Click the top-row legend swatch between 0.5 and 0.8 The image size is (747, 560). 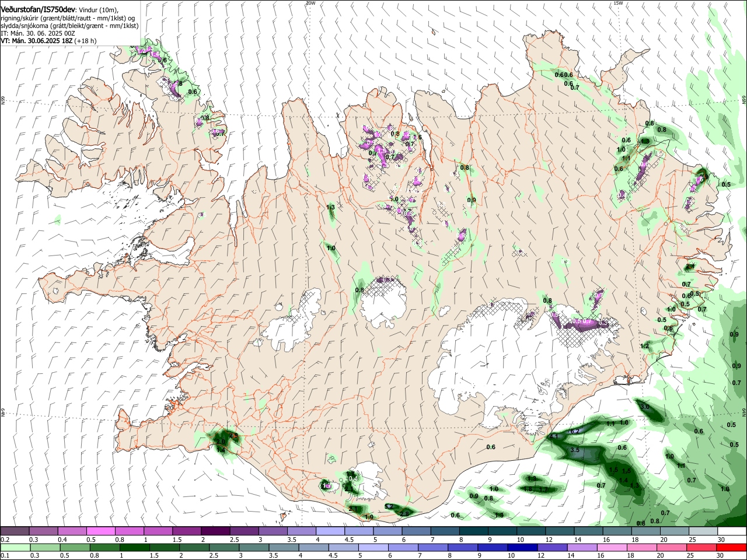tap(100, 531)
